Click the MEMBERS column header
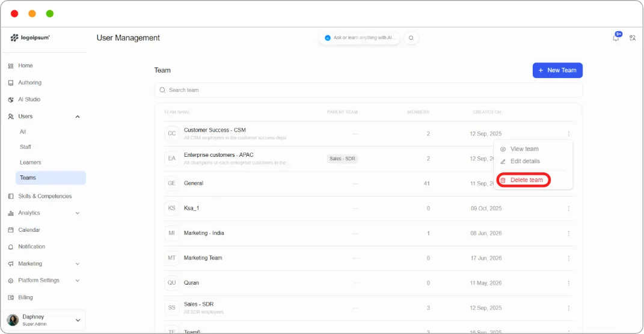This screenshot has height=334, width=644. (418, 112)
